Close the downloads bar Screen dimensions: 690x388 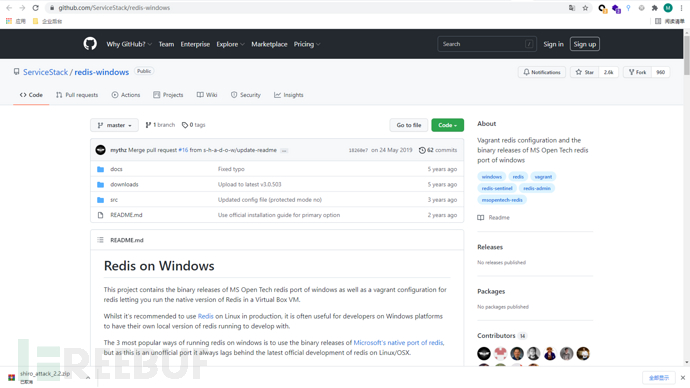683,377
